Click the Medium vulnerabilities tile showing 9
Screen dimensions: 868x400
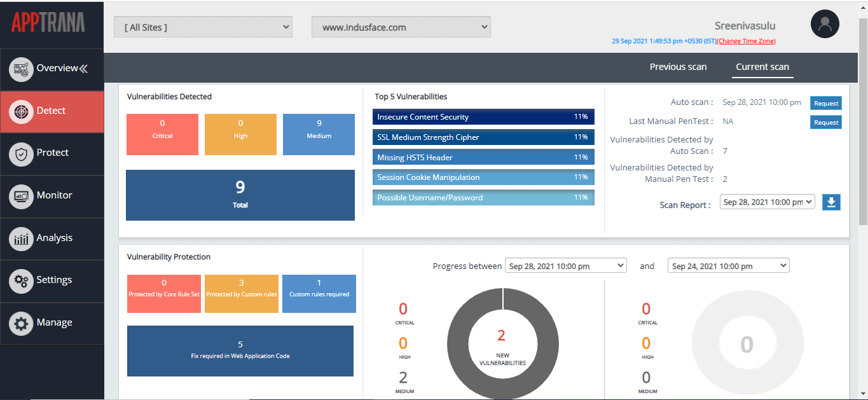319,134
